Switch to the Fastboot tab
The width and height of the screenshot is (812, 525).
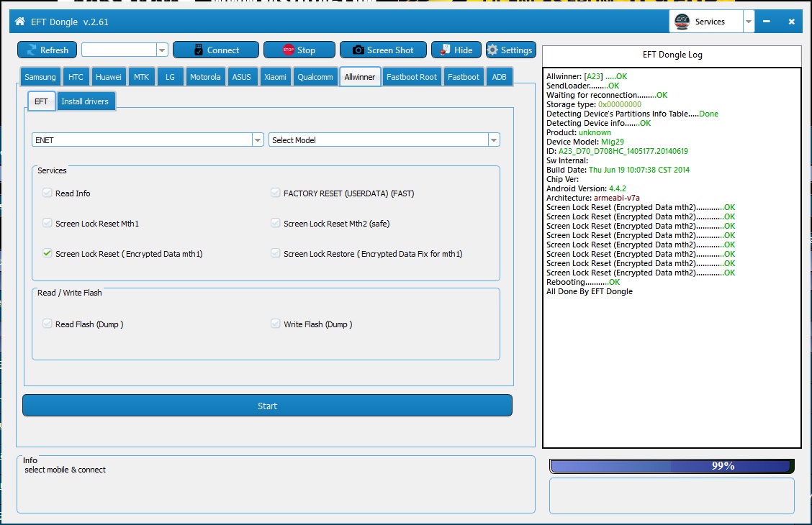coord(464,76)
